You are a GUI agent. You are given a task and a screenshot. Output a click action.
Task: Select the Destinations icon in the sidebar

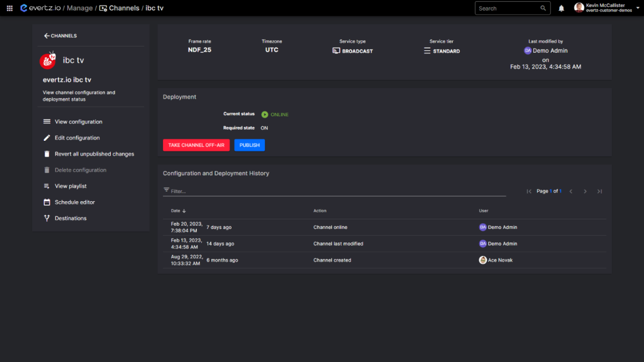click(46, 218)
